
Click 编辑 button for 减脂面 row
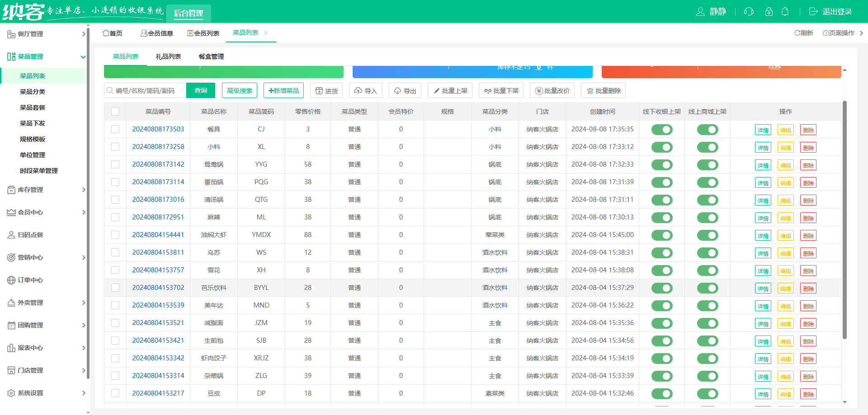(x=786, y=324)
